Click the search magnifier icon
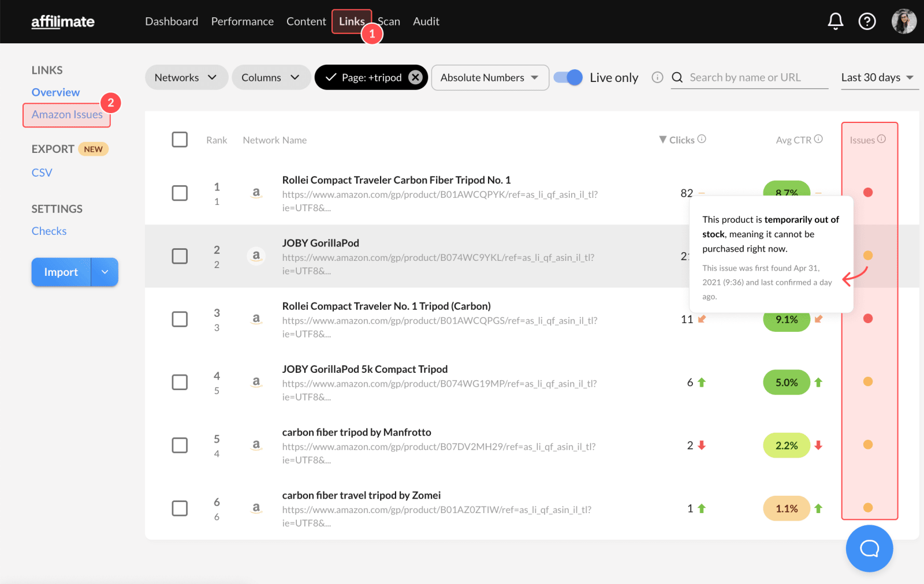Screen dimensions: 924x584 [677, 77]
